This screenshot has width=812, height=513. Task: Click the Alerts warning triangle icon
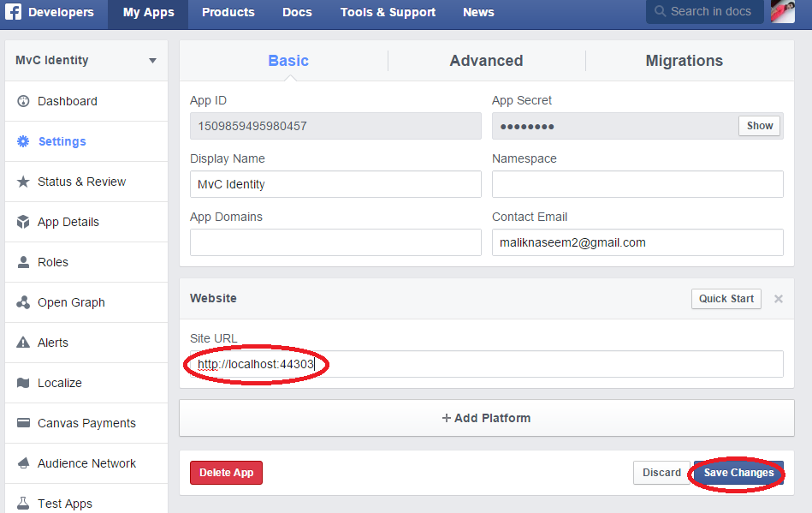(23, 343)
